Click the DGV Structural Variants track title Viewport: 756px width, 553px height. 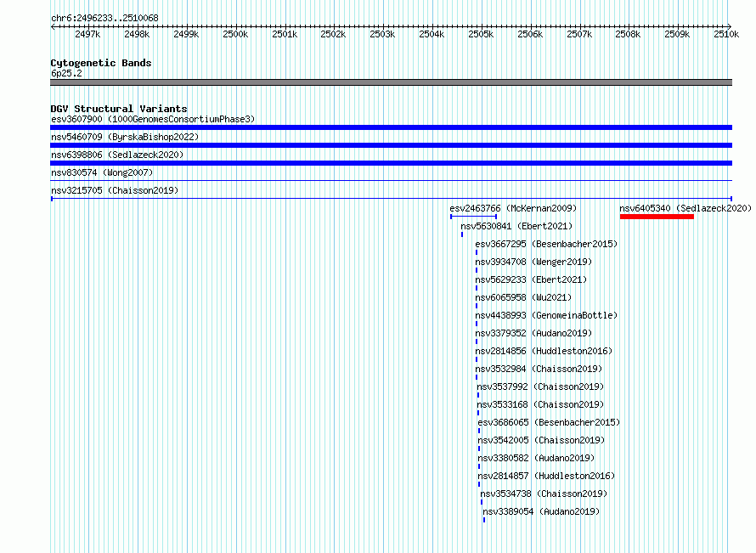(119, 109)
